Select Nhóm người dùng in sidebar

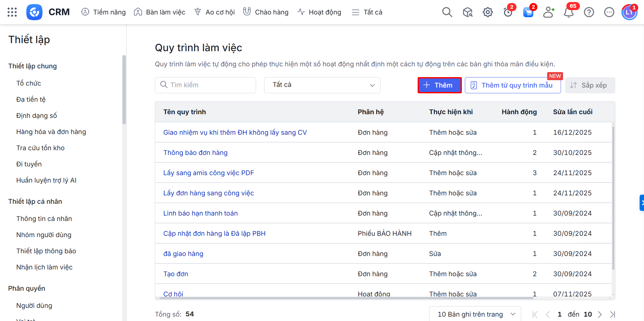click(x=44, y=235)
